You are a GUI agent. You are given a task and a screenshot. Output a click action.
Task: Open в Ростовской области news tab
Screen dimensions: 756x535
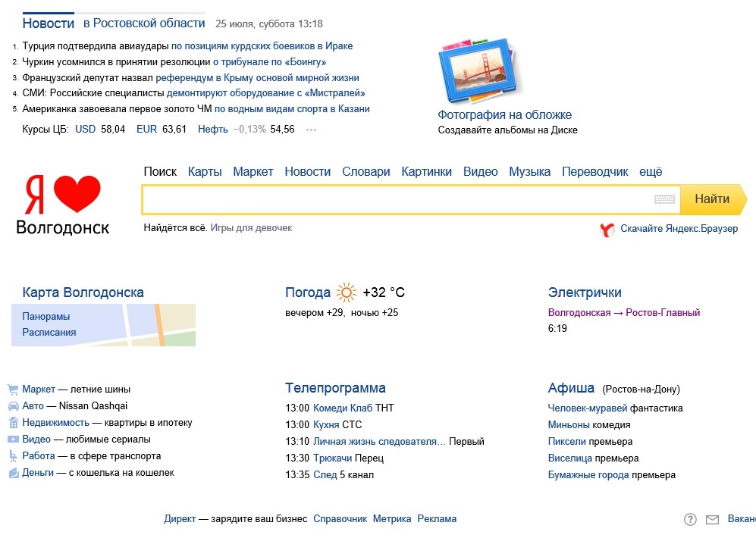point(144,23)
